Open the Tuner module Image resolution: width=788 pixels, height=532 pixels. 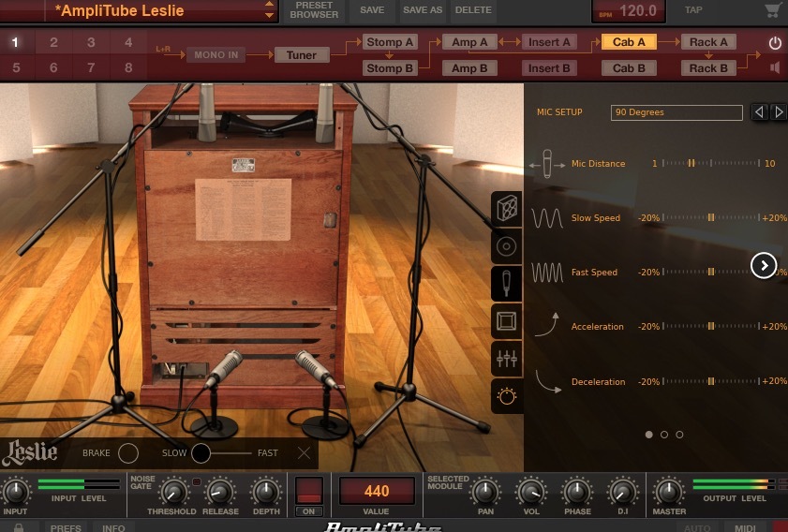tap(302, 55)
